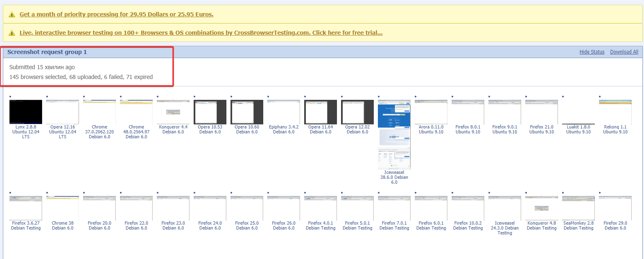This screenshot has height=259, width=644.
Task: Open the Chrome 37.0.2062.120 screenshot thumbnail
Action: click(99, 112)
